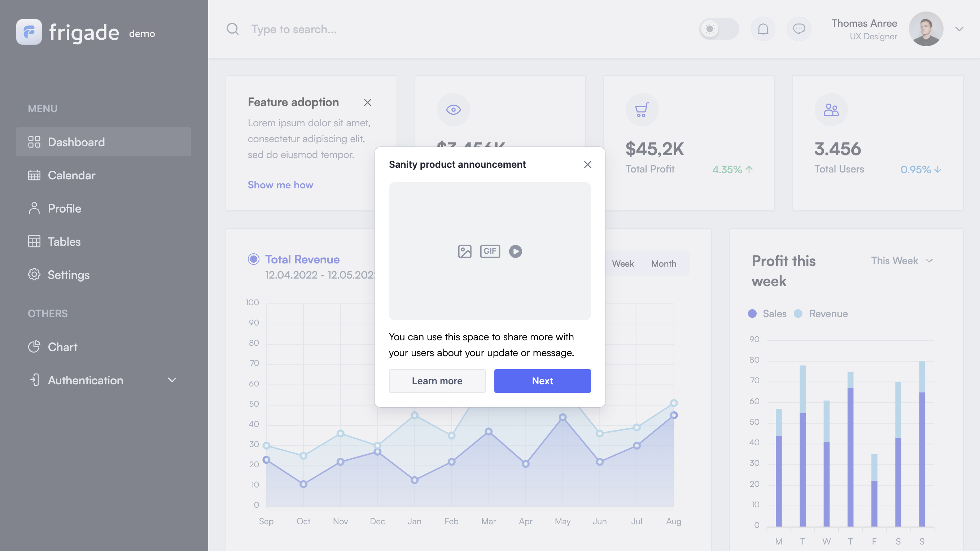Open the chat messages icon

click(x=799, y=29)
